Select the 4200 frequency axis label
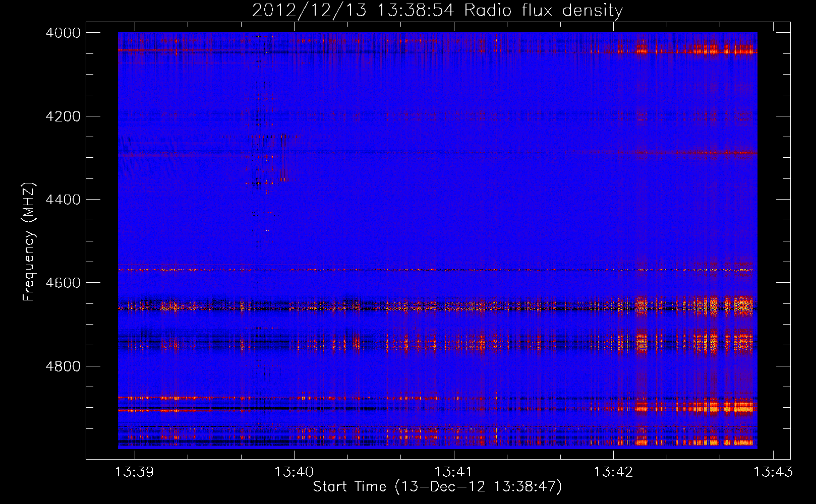Viewport: 816px width, 504px height. (x=63, y=116)
